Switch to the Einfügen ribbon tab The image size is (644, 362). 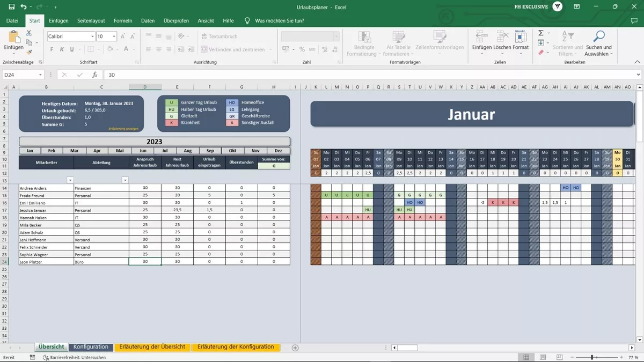click(58, 20)
